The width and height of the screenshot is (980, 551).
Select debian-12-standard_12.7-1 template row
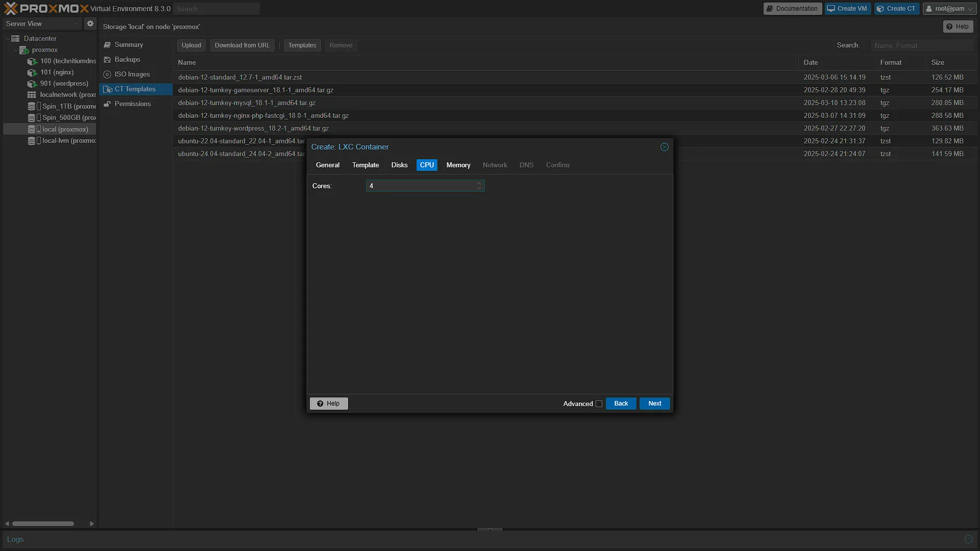[x=575, y=78]
